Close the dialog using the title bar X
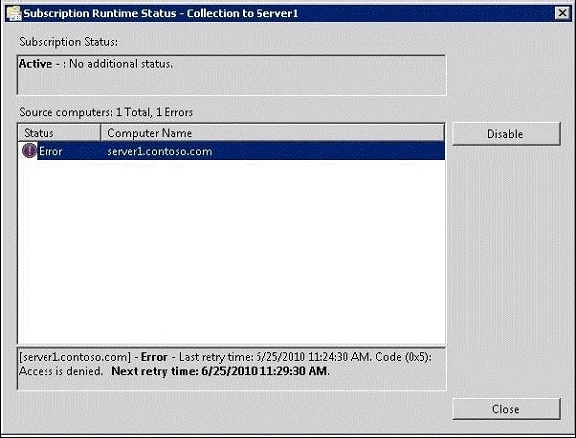 point(562,14)
